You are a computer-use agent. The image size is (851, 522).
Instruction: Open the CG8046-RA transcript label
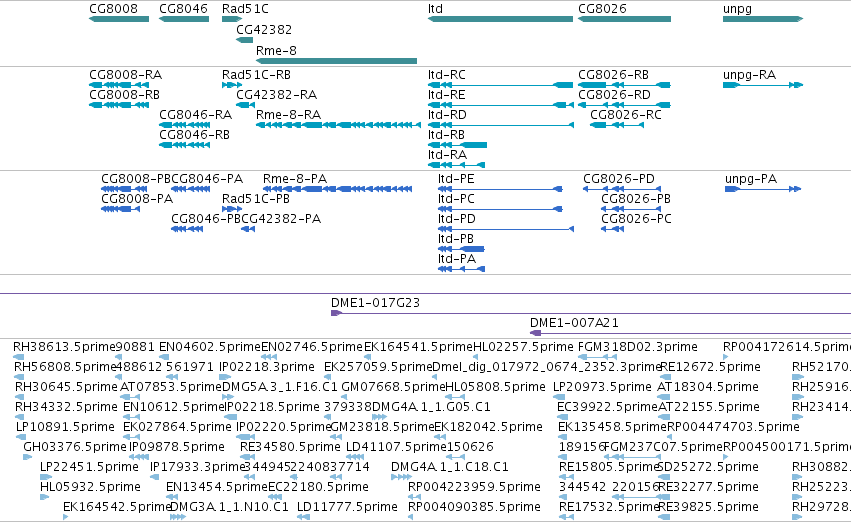(x=195, y=114)
